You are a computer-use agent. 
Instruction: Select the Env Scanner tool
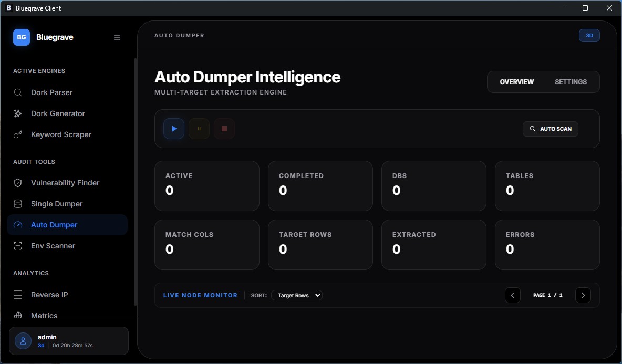click(x=53, y=246)
